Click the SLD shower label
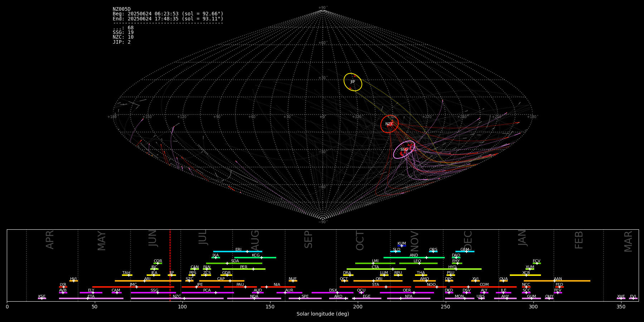The height and width of the screenshot is (322, 644). [396, 249]
